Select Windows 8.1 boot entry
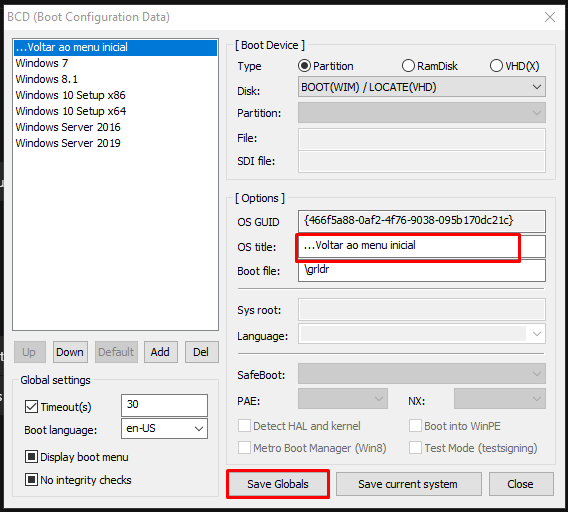The width and height of the screenshot is (568, 512). (x=115, y=79)
